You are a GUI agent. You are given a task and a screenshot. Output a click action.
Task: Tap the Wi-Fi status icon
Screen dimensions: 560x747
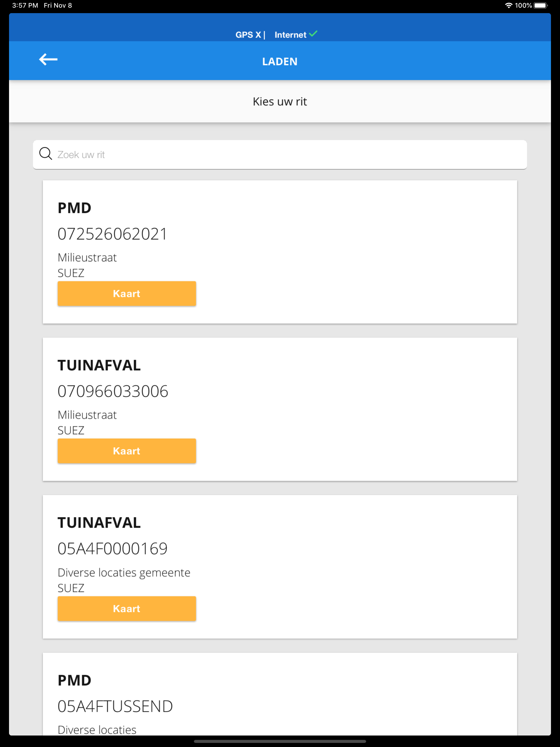(x=508, y=5)
